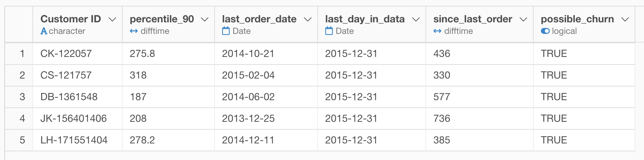
Task: Click the TRUE value in row 2
Action: click(x=554, y=75)
